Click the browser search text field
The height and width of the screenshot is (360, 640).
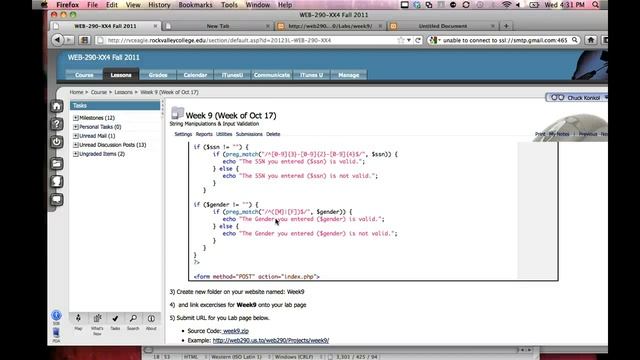pyautogui.click(x=505, y=40)
